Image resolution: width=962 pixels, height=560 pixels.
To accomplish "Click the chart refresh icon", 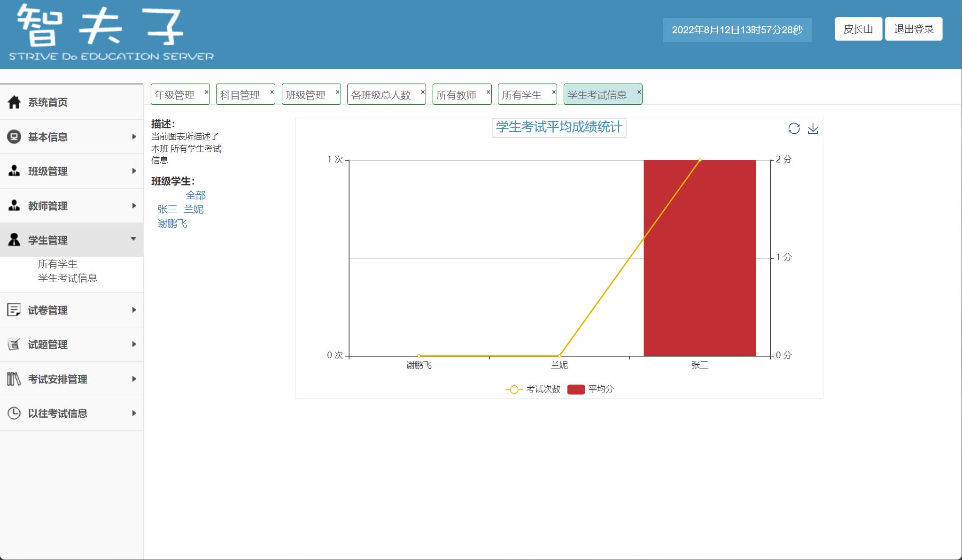I will [794, 129].
